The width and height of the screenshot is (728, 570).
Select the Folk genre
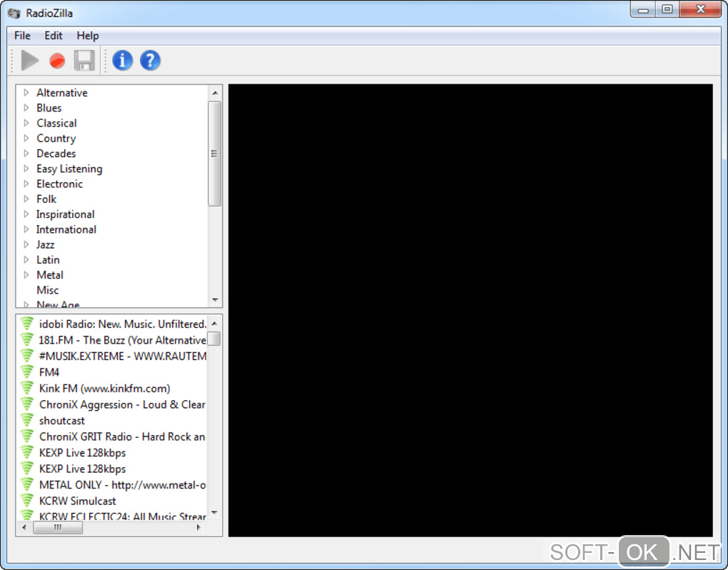click(46, 199)
